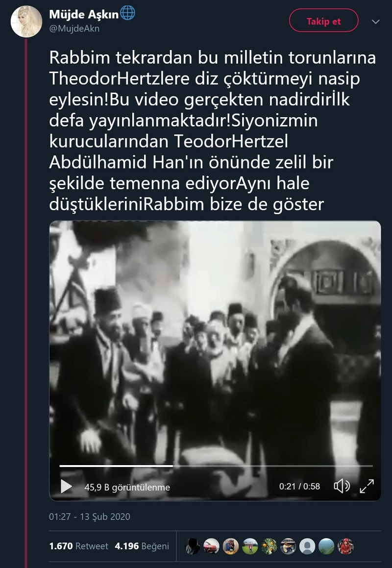Image resolution: width=392 pixels, height=568 pixels.
Task: Open the @MujdeAkn handle link
Action: click(x=74, y=28)
